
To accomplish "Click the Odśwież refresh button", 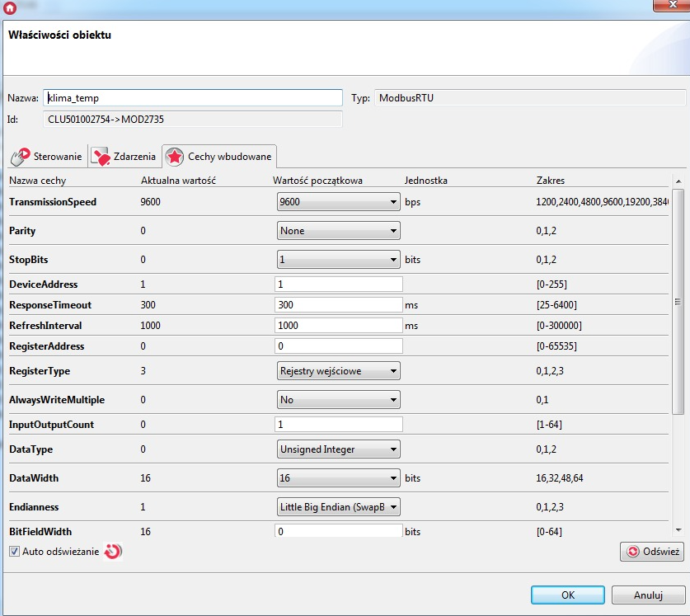I will (652, 552).
